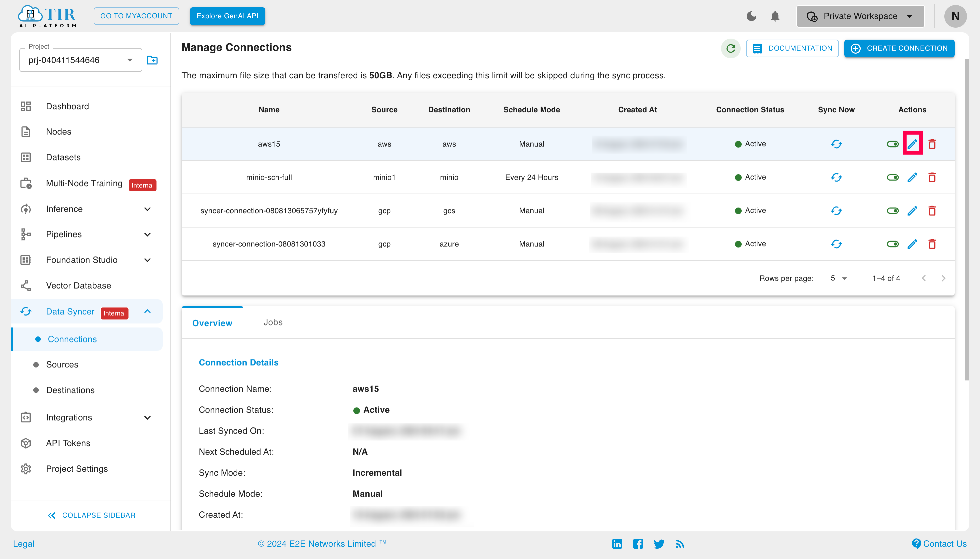Open the Dashboard page
This screenshot has height=559, width=980.
(67, 106)
